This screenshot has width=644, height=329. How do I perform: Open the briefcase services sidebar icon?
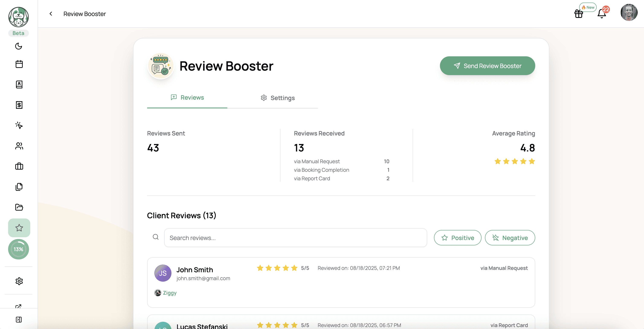click(19, 166)
